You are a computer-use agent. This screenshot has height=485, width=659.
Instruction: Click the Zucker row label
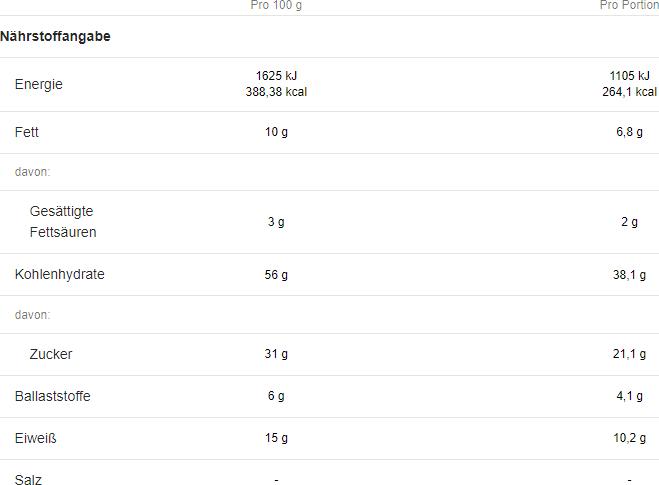(51, 354)
